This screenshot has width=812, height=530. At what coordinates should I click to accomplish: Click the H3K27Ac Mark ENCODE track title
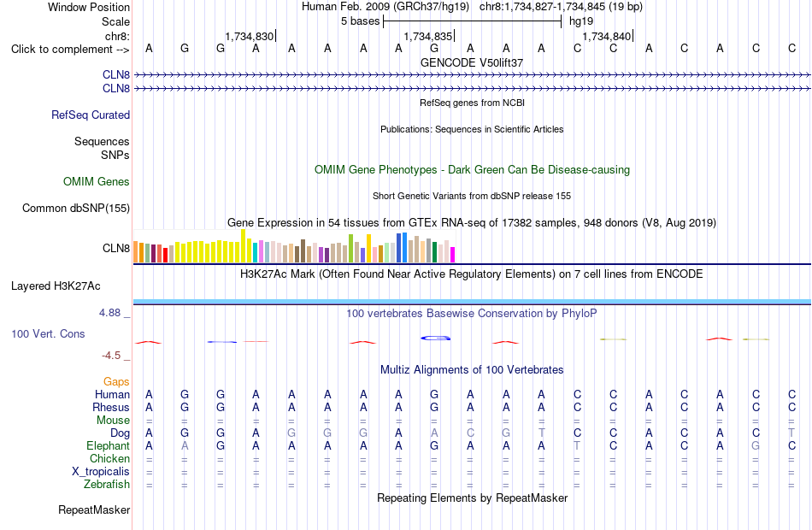pyautogui.click(x=472, y=274)
